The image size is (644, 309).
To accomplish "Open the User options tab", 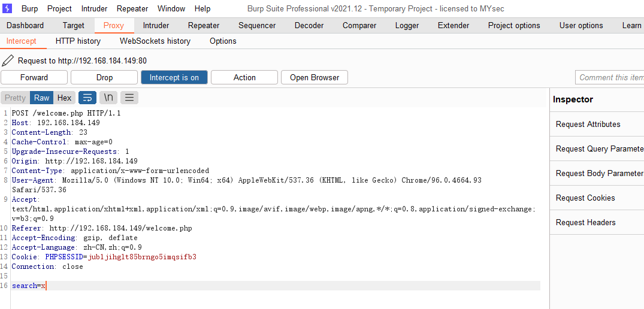I will pyautogui.click(x=581, y=25).
